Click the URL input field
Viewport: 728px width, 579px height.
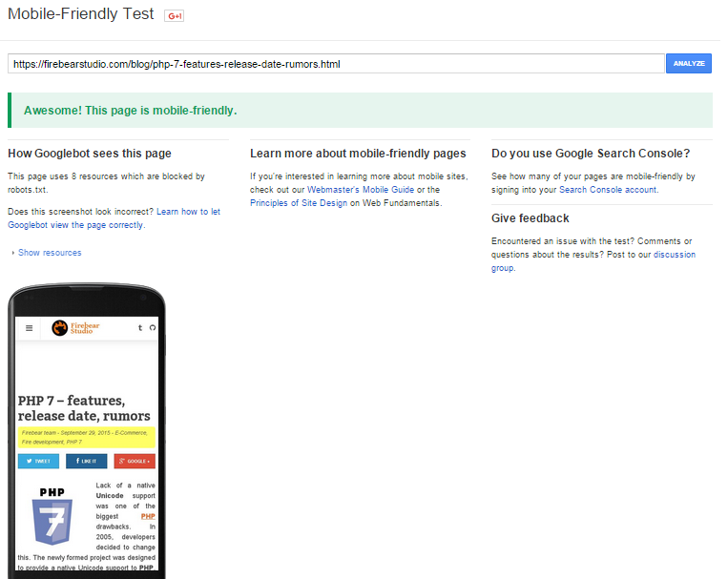tap(336, 64)
